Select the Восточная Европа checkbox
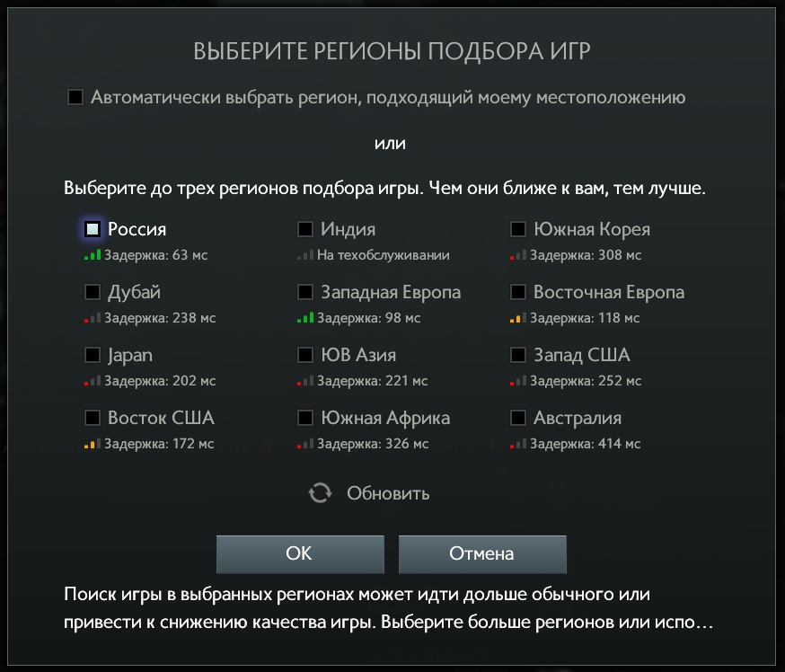This screenshot has height=672, width=785. 518,292
